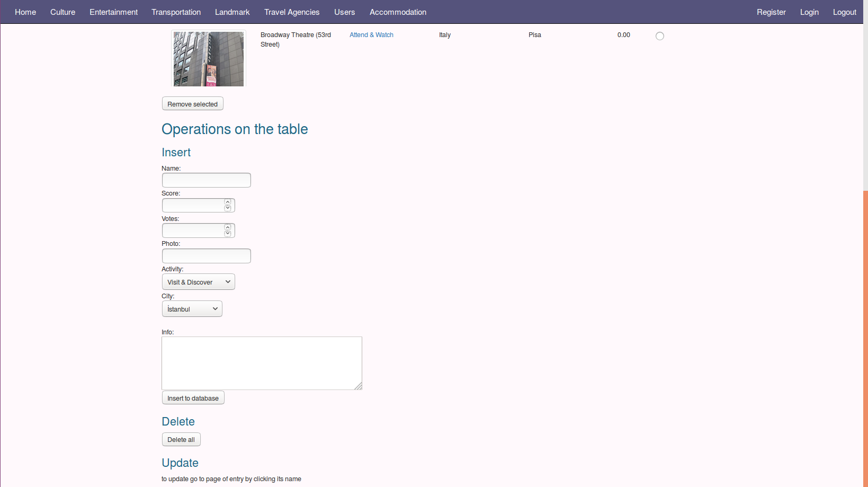Click the Broadway Theatre photo thumbnail
This screenshot has width=868, height=487.
point(209,58)
